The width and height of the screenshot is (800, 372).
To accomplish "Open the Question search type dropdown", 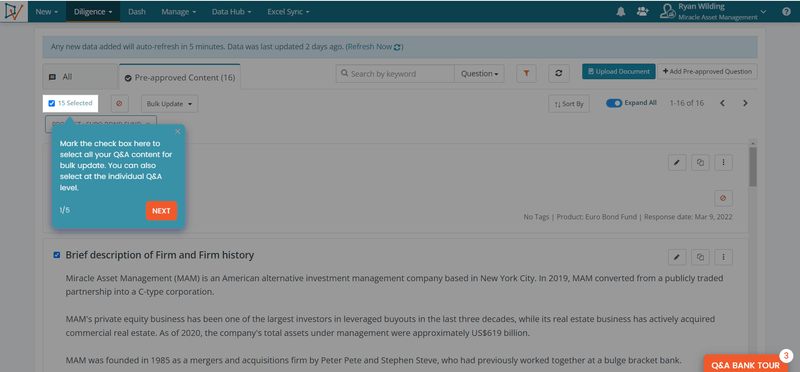I will 480,73.
